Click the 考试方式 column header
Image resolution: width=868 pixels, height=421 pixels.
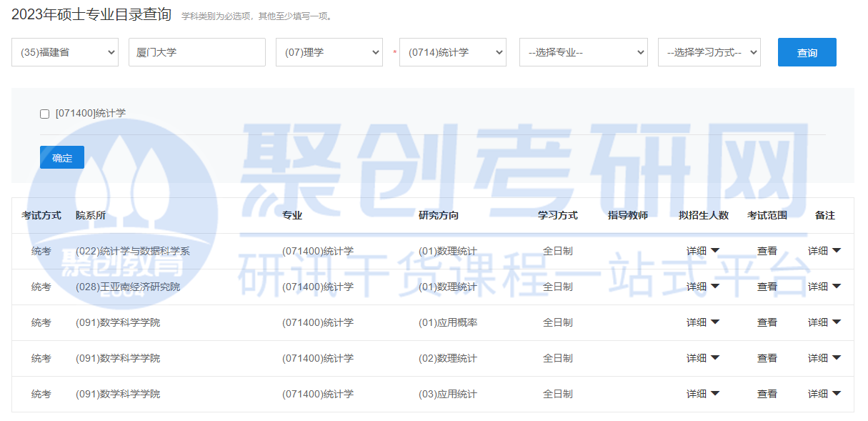point(41,215)
